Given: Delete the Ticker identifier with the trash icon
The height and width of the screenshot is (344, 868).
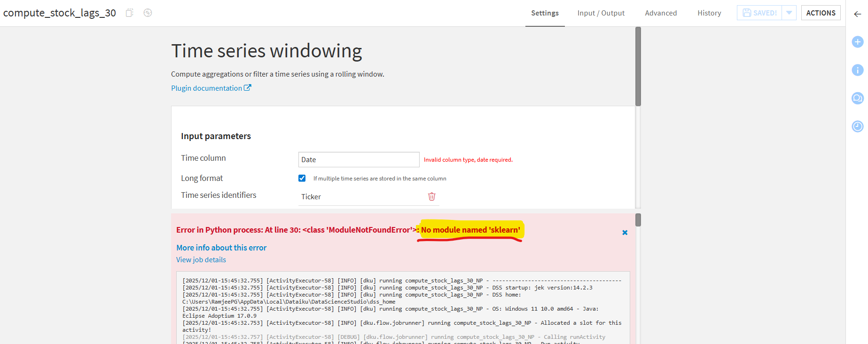Looking at the screenshot, I should click(431, 196).
